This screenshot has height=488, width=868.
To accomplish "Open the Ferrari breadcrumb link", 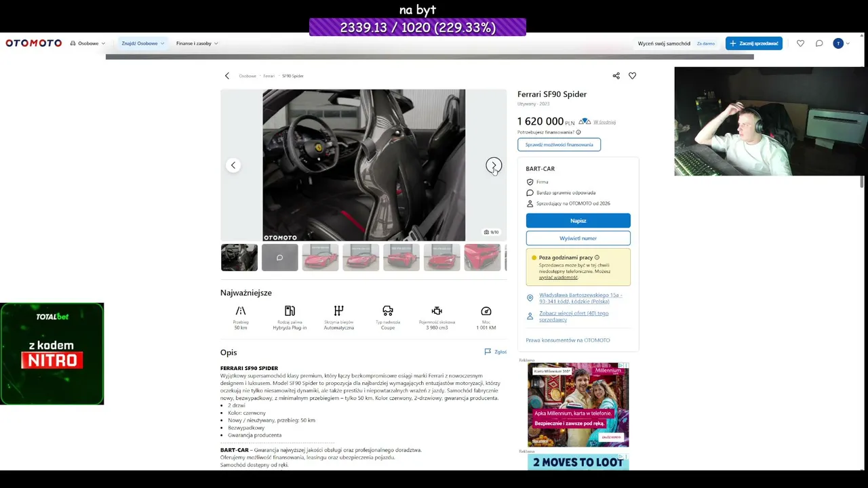I will tap(269, 76).
